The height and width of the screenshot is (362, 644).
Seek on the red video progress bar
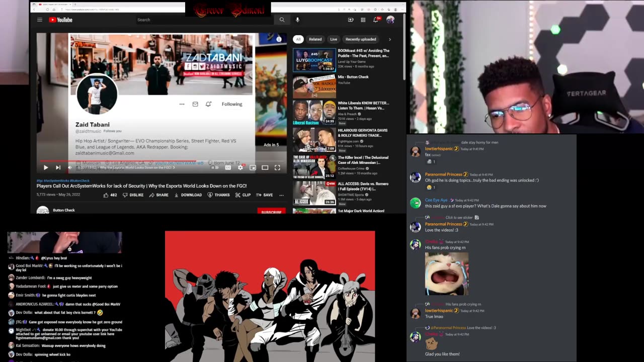(162, 161)
